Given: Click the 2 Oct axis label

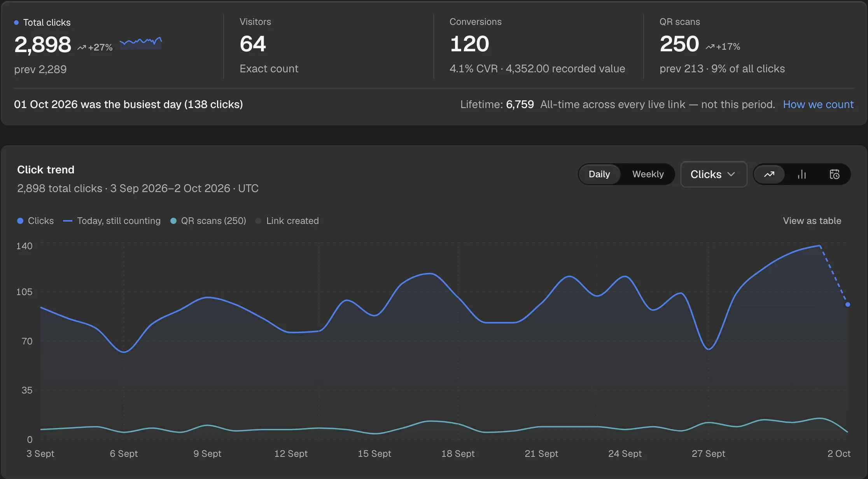Looking at the screenshot, I should click(x=839, y=453).
